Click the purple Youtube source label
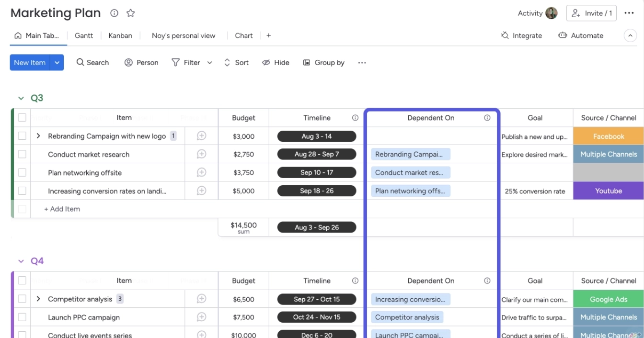644x338 pixels. click(x=608, y=191)
